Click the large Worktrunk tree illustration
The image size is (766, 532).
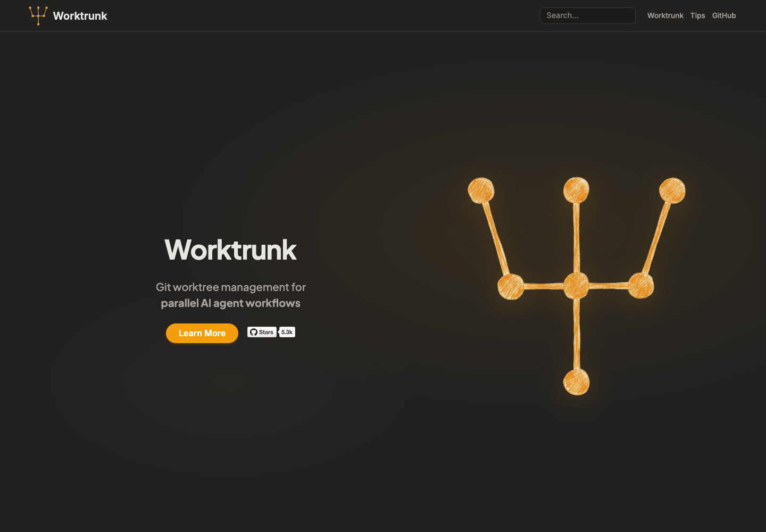pyautogui.click(x=577, y=286)
